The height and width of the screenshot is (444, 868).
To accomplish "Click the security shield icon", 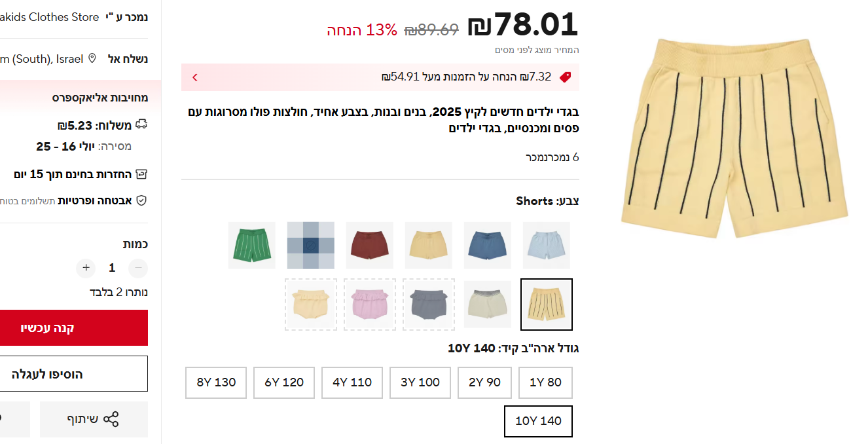I will [141, 200].
